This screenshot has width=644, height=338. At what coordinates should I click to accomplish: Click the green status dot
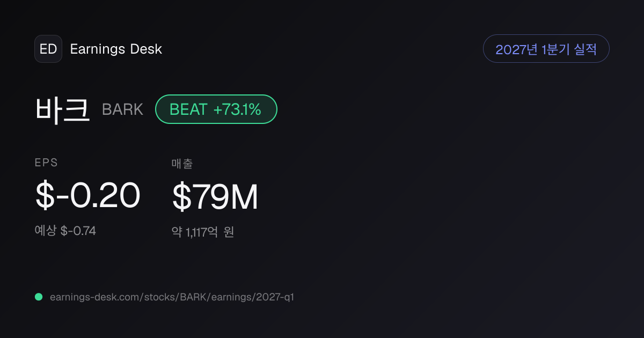point(39,297)
